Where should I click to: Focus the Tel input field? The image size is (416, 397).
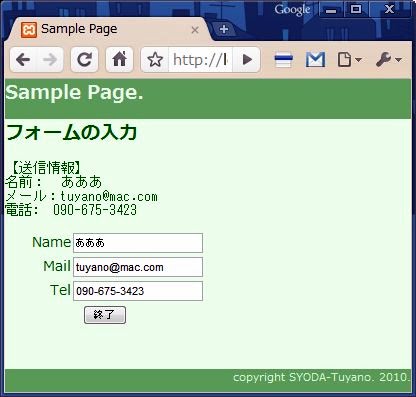(x=138, y=291)
